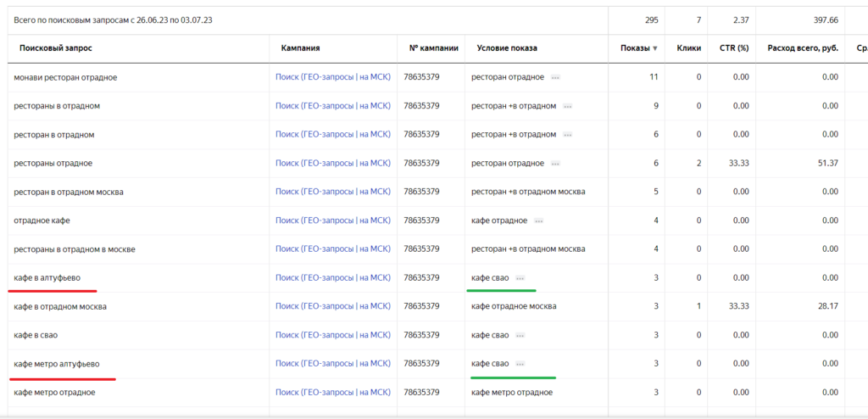Click clicks value 2 in 'рестораны отрадное' row

tap(699, 163)
